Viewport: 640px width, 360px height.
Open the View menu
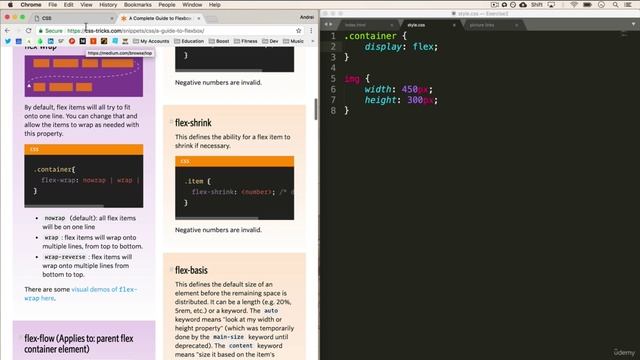[86, 5]
